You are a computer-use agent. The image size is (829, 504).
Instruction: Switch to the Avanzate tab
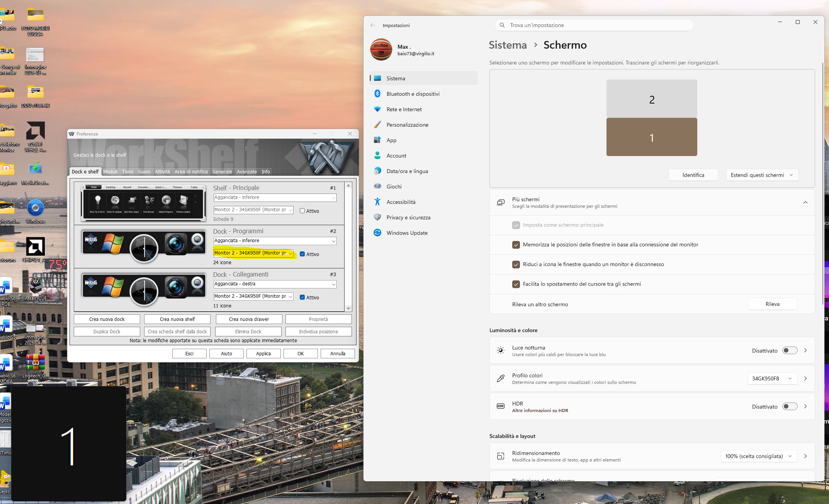click(x=246, y=171)
